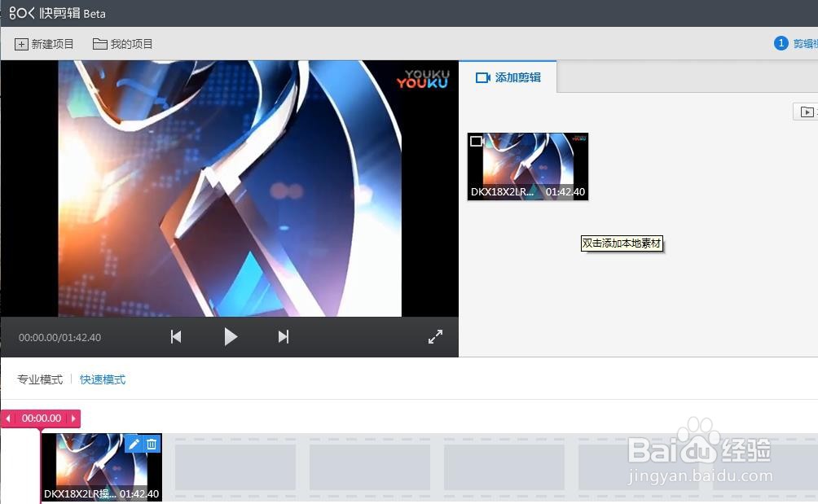Click the video icon button at top right
818x504 pixels.
coord(806,112)
